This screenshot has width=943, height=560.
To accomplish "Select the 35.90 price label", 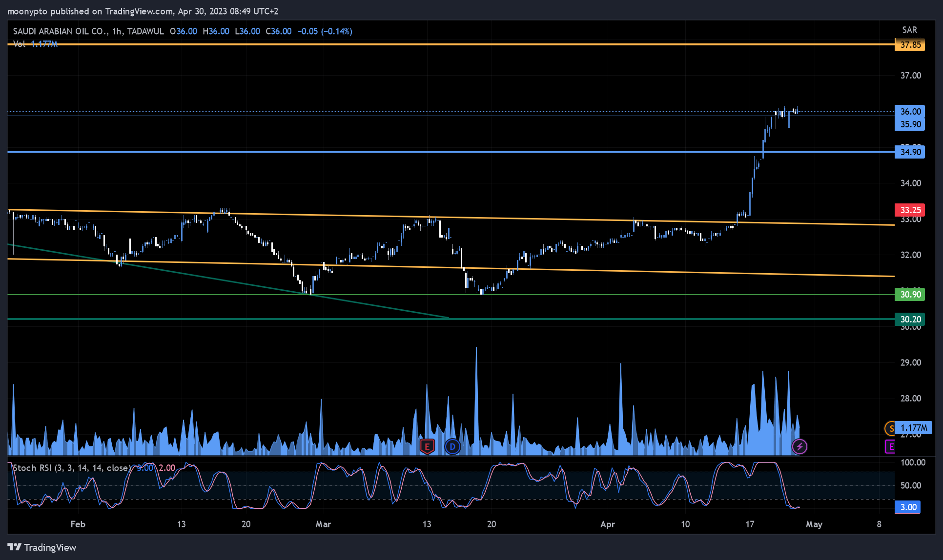I will point(910,124).
